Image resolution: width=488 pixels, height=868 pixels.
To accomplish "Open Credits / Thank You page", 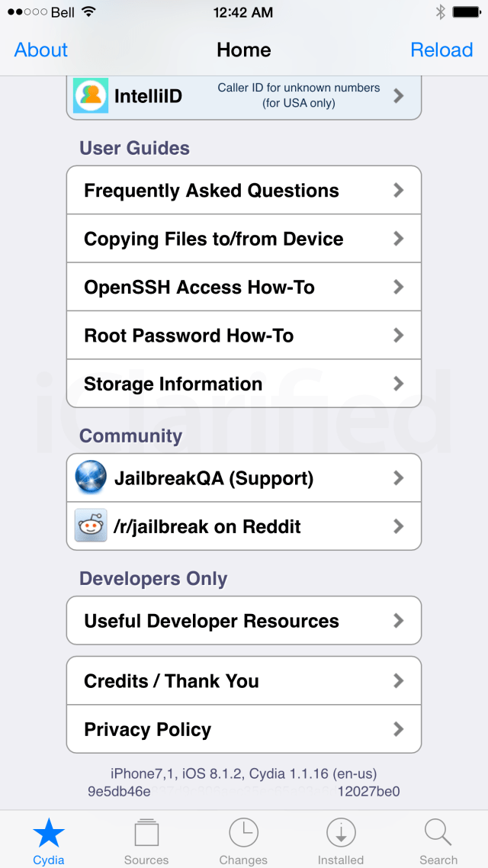I will 172,681.
